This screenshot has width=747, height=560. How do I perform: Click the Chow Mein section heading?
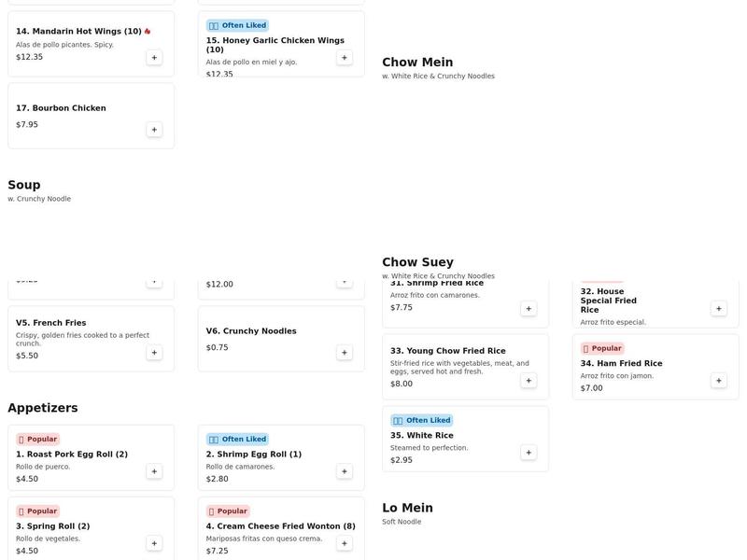[x=417, y=63]
